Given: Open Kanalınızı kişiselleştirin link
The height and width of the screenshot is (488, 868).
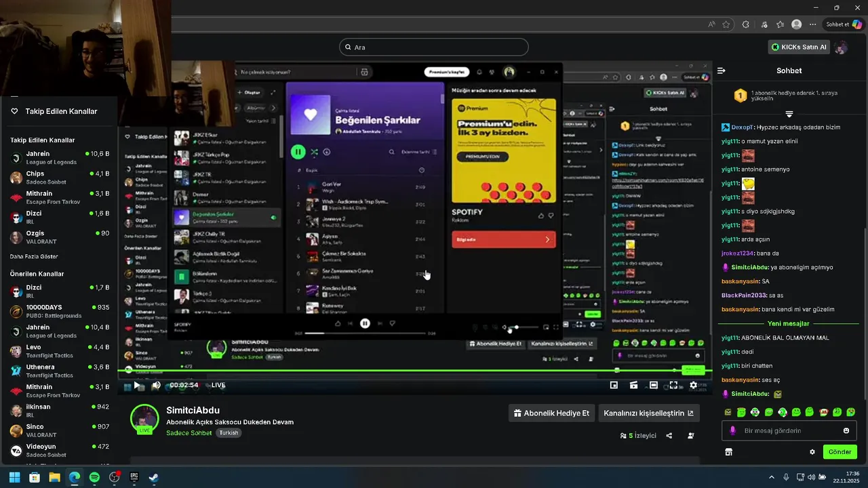Looking at the screenshot, I should tap(648, 413).
